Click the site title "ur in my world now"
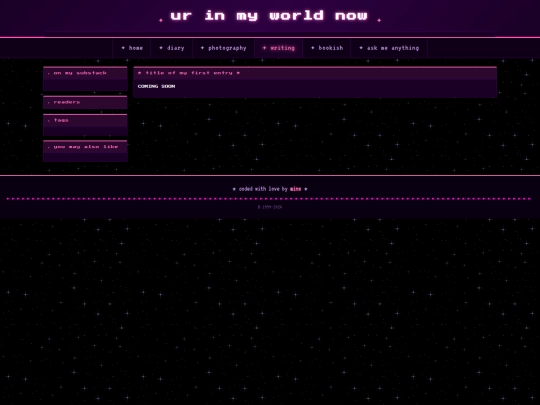Screen dimensions: 540x405 point(269,15)
